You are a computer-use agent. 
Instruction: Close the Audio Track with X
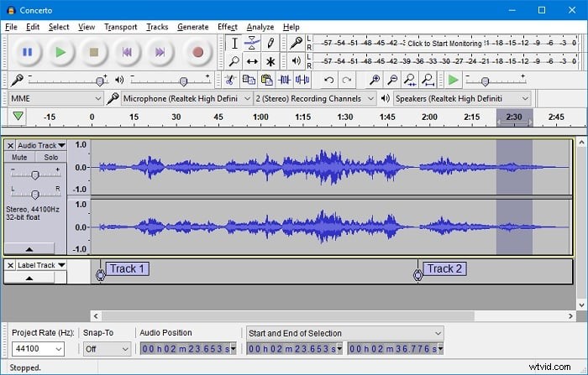tap(10, 145)
